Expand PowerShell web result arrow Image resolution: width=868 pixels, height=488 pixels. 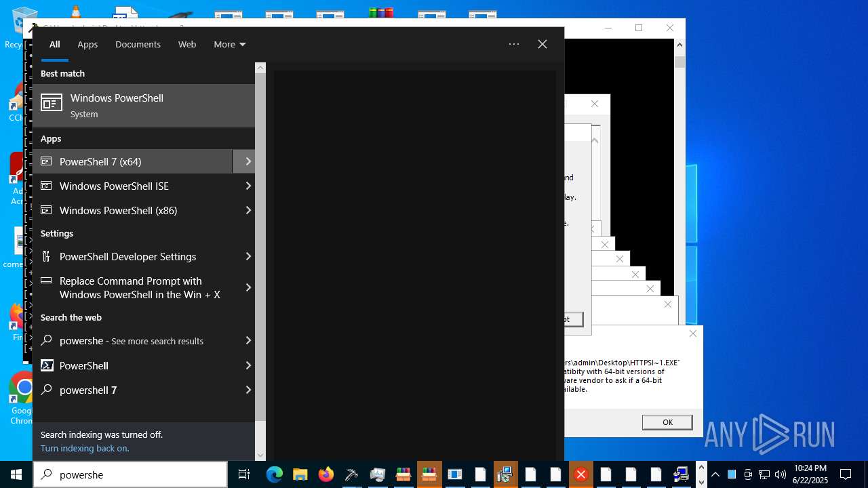point(248,365)
